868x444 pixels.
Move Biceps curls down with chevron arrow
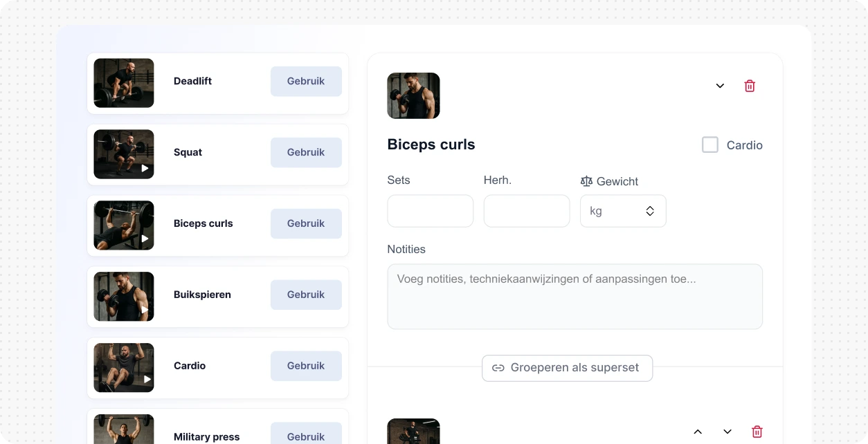[720, 86]
